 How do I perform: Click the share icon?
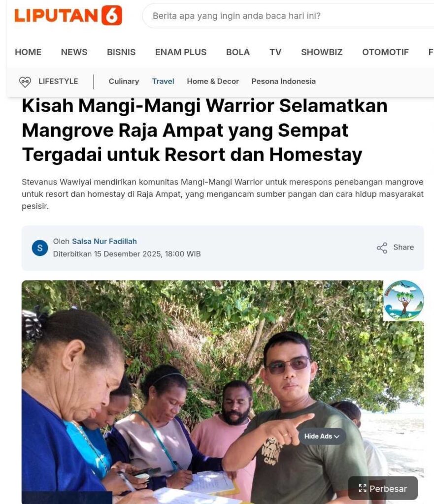point(382,248)
